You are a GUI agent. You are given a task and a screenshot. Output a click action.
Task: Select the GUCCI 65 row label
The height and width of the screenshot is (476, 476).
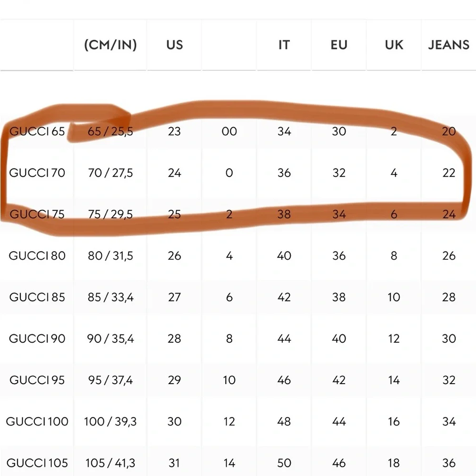tap(37, 131)
